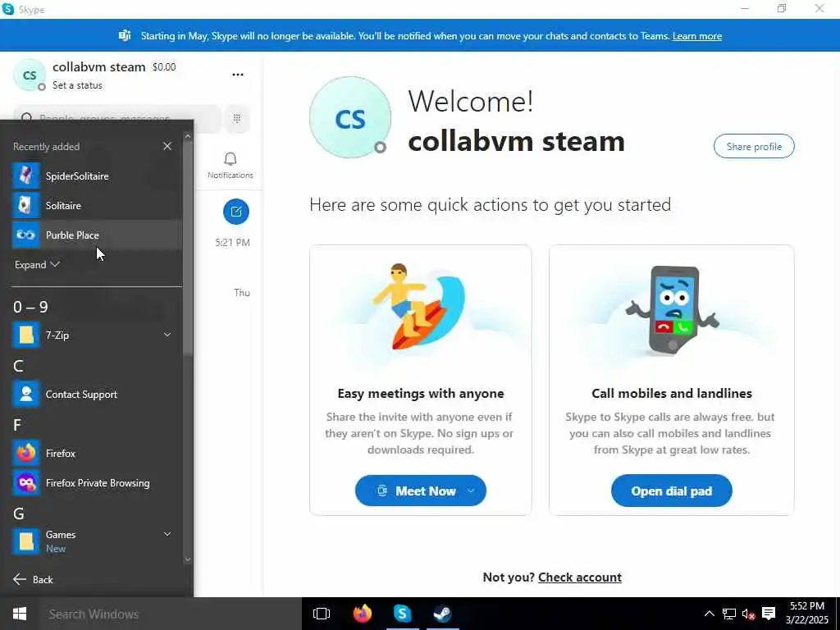
Task: Click Open dial pad button
Action: point(671,491)
